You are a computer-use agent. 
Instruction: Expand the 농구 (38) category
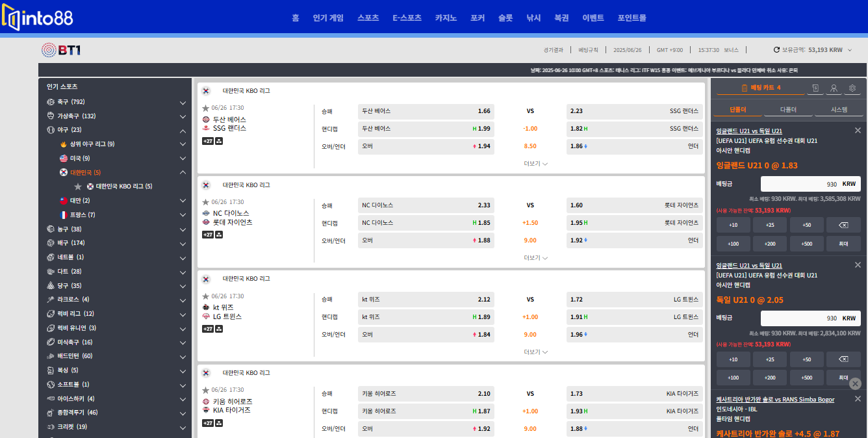coord(183,229)
